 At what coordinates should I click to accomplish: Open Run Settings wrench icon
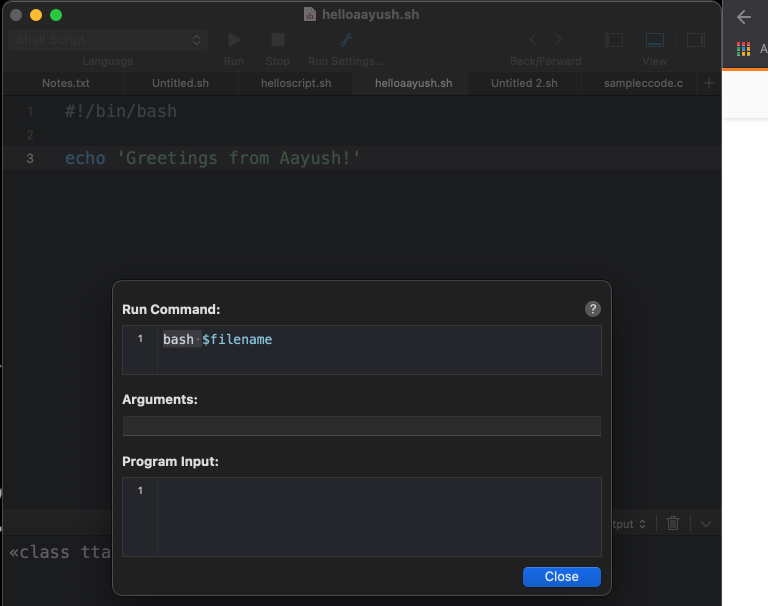[x=346, y=40]
